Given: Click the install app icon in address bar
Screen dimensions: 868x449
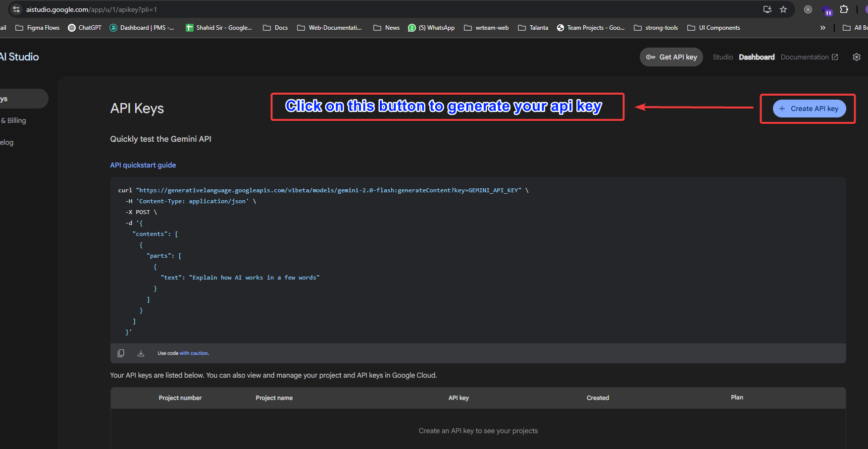Looking at the screenshot, I should pyautogui.click(x=767, y=9).
